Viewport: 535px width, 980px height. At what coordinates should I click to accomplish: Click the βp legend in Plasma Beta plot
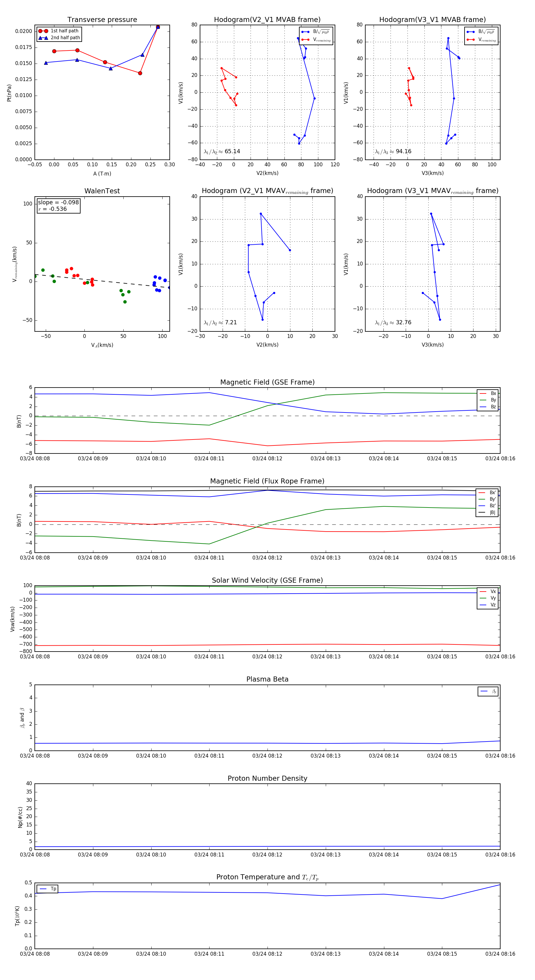(x=488, y=691)
